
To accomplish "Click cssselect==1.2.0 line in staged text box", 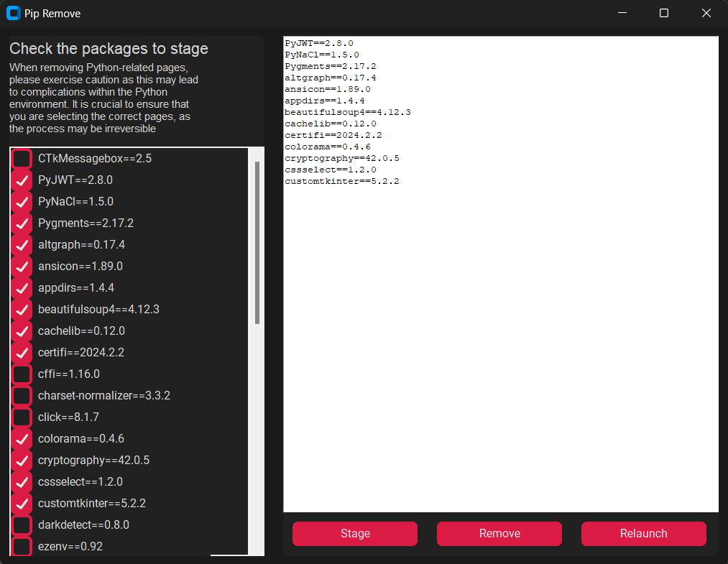I will pyautogui.click(x=330, y=170).
